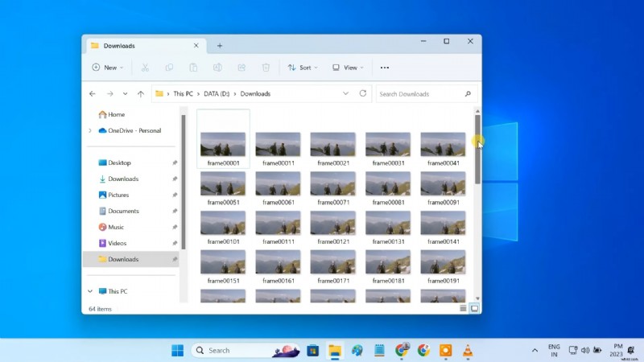Select thumbnail frame00121
Image resolution: width=644 pixels, height=362 pixels.
pyautogui.click(x=332, y=223)
